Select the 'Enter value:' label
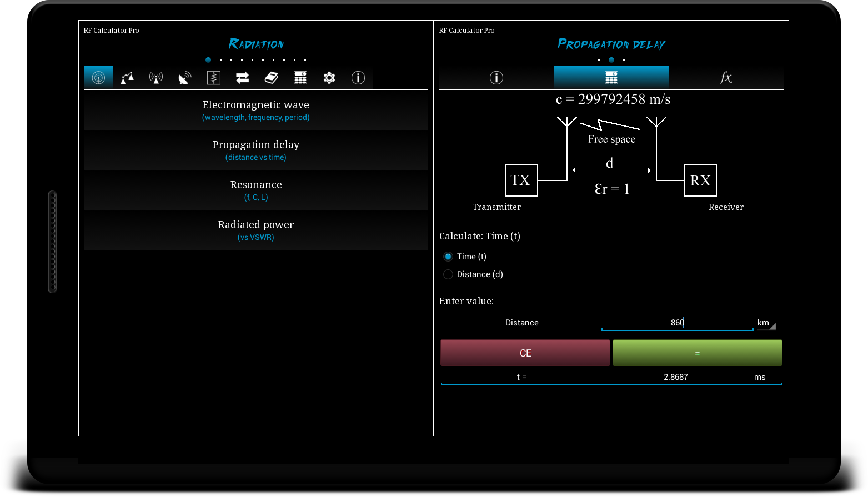 click(x=466, y=301)
